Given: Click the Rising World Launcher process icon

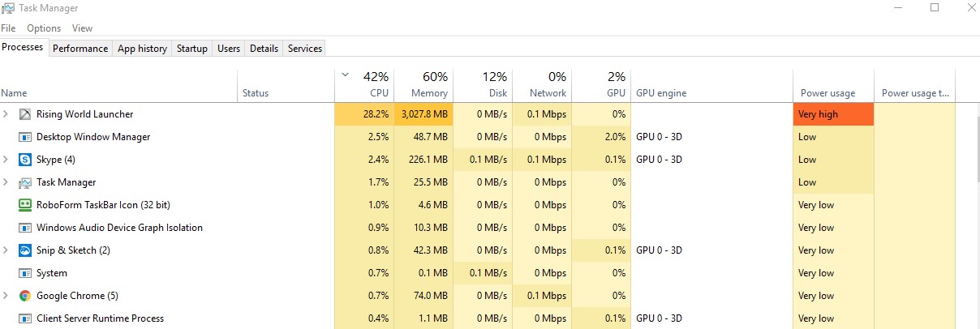Looking at the screenshot, I should tap(24, 114).
